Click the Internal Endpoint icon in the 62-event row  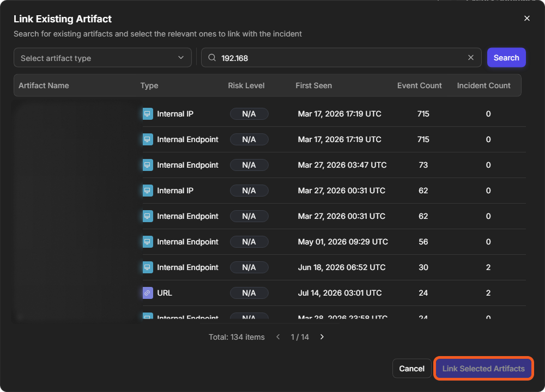click(148, 216)
